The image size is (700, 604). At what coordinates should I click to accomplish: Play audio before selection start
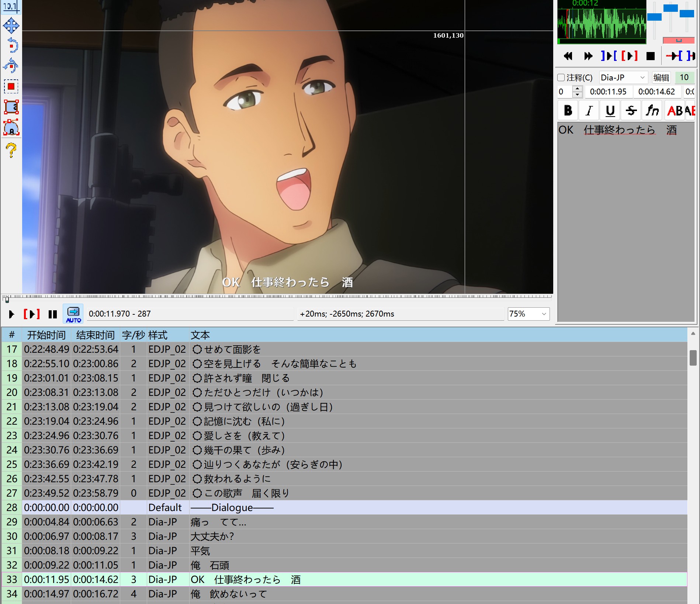point(674,56)
